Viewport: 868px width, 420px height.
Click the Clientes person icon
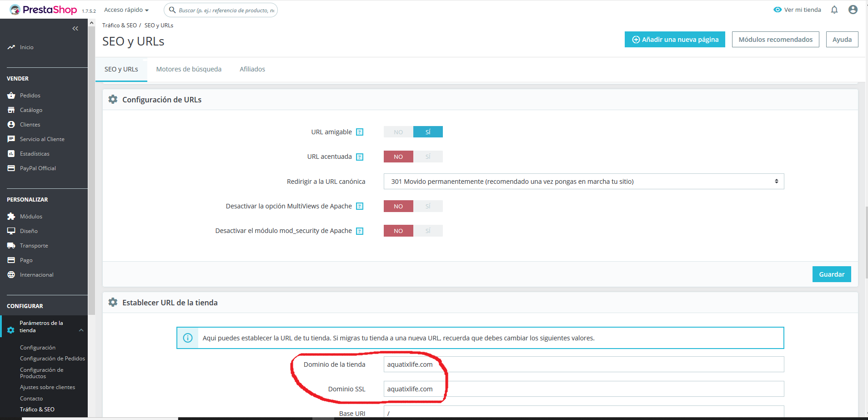click(11, 124)
